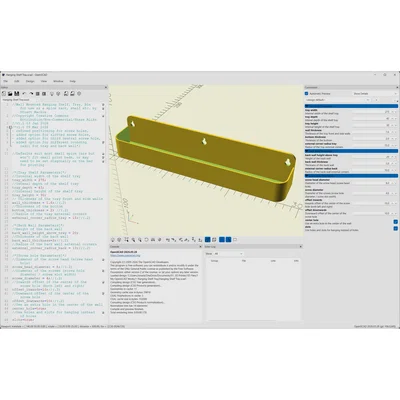Open the View menu

44,81
